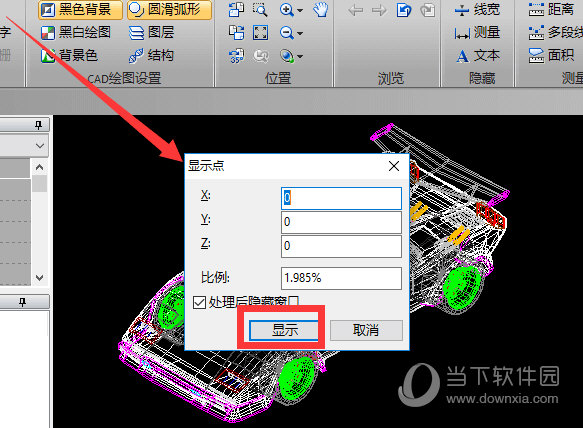Open the 背景色 background color picker
The image size is (583, 428).
click(x=69, y=56)
